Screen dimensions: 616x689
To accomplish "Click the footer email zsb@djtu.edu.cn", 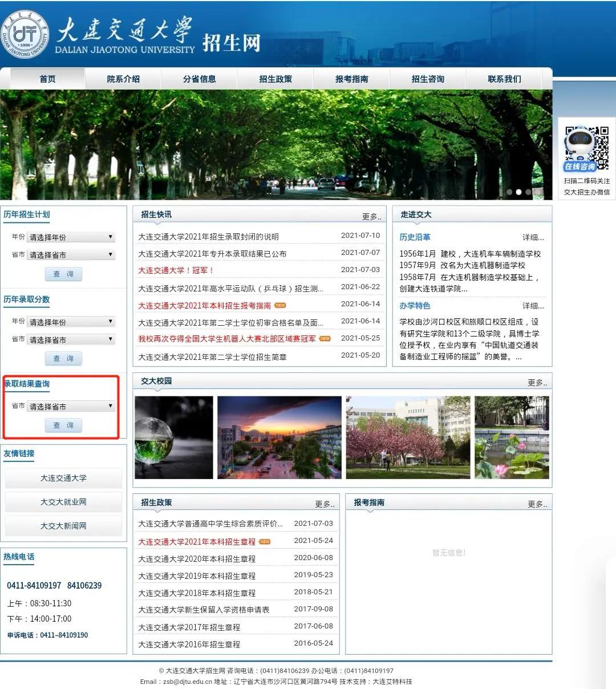I will pyautogui.click(x=187, y=682).
